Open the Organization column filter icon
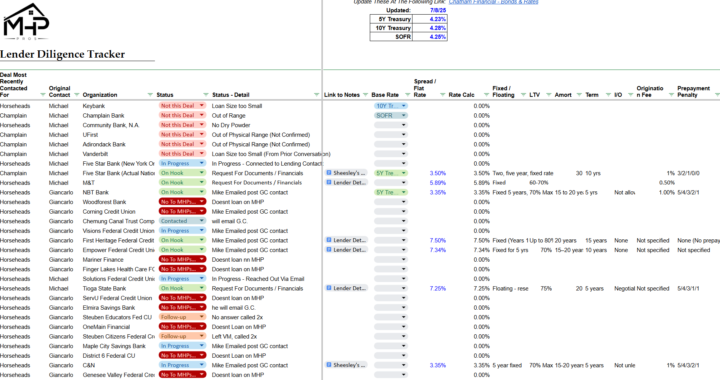This screenshot has width=720, height=380. click(x=150, y=95)
